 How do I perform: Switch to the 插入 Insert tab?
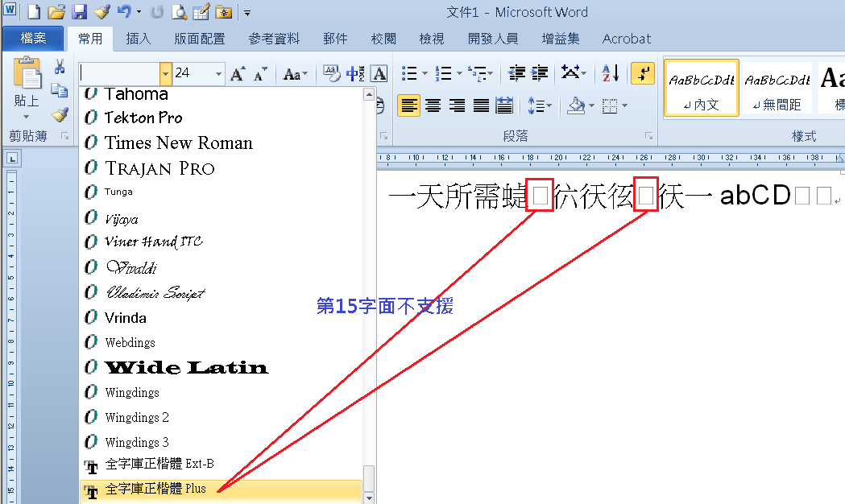[139, 39]
